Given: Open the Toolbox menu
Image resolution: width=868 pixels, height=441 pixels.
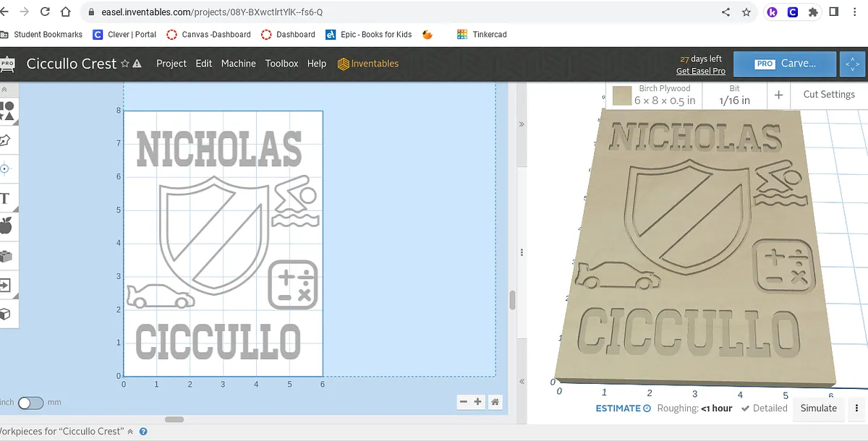Looking at the screenshot, I should tap(281, 64).
